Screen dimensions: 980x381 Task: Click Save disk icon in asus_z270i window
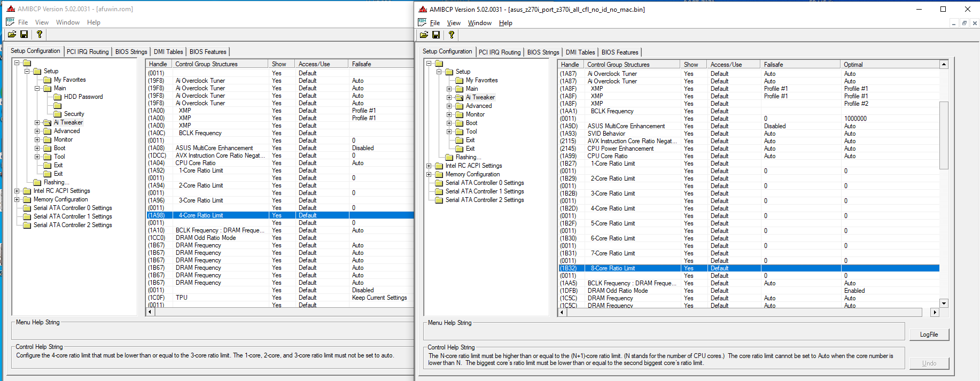point(436,35)
